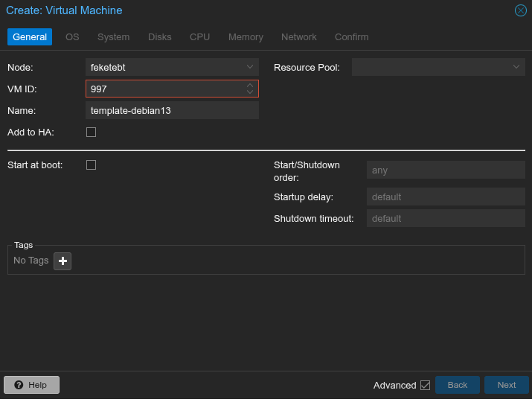The height and width of the screenshot is (399, 532).
Task: Click into the Startup delay field
Action: [x=445, y=197]
